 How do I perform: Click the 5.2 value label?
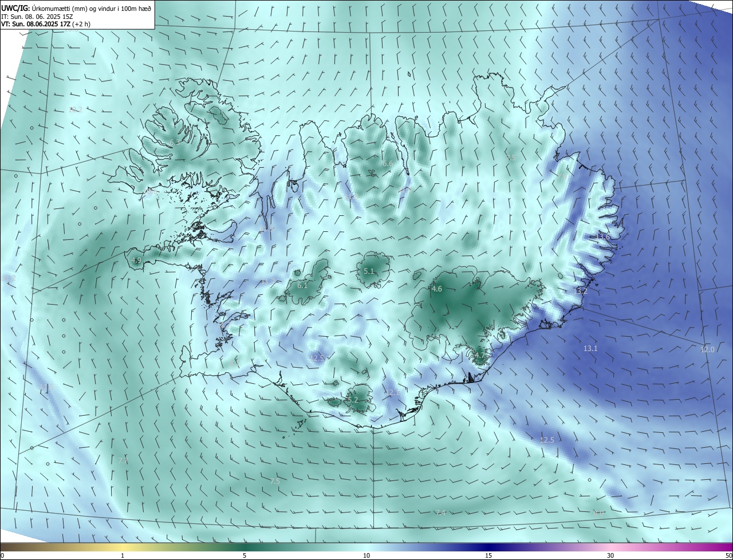(x=352, y=400)
